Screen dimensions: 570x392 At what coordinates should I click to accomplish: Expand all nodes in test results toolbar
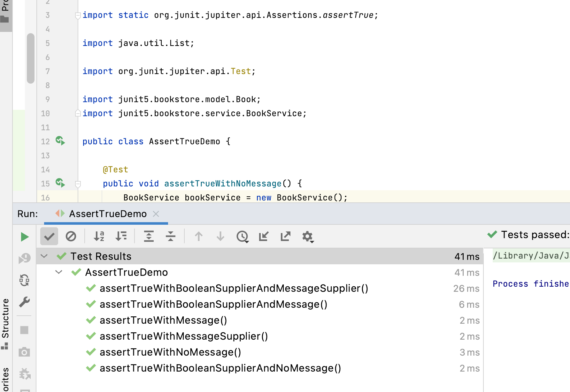pyautogui.click(x=149, y=237)
